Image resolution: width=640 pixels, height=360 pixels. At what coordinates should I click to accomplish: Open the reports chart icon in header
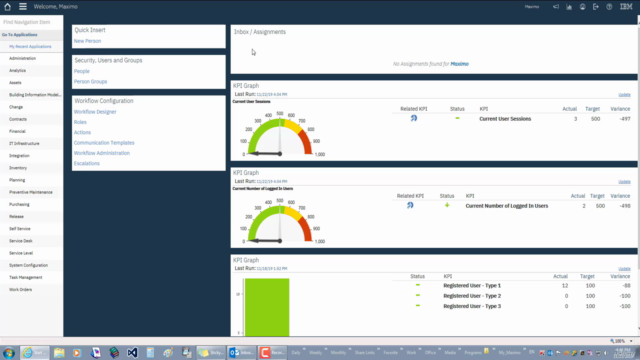(x=569, y=7)
